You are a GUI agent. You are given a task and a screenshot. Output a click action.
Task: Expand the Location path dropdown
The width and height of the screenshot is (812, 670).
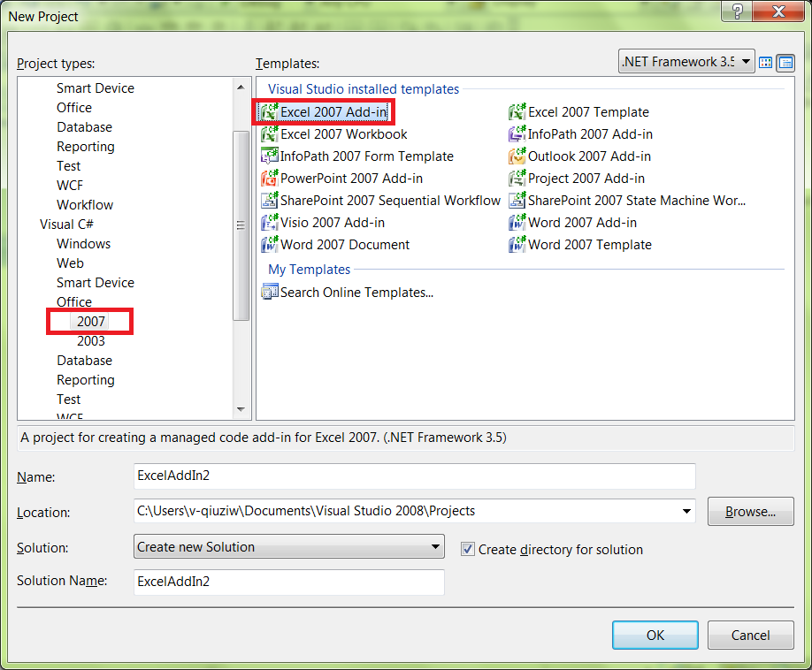click(686, 512)
